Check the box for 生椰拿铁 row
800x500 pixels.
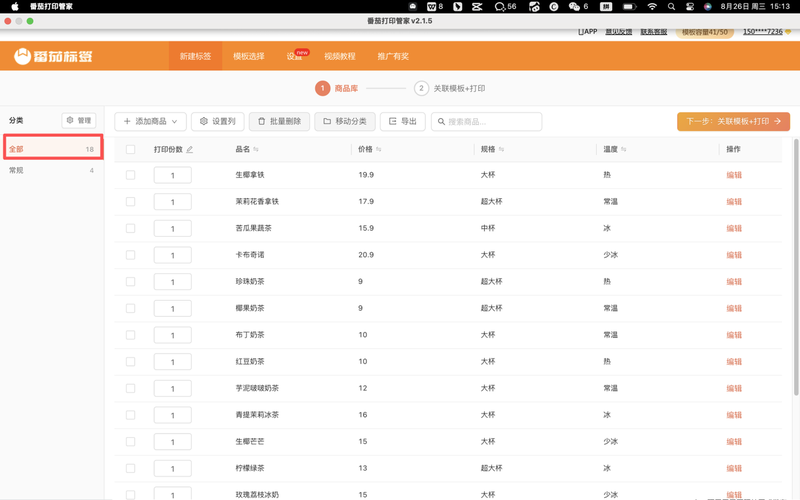131,175
